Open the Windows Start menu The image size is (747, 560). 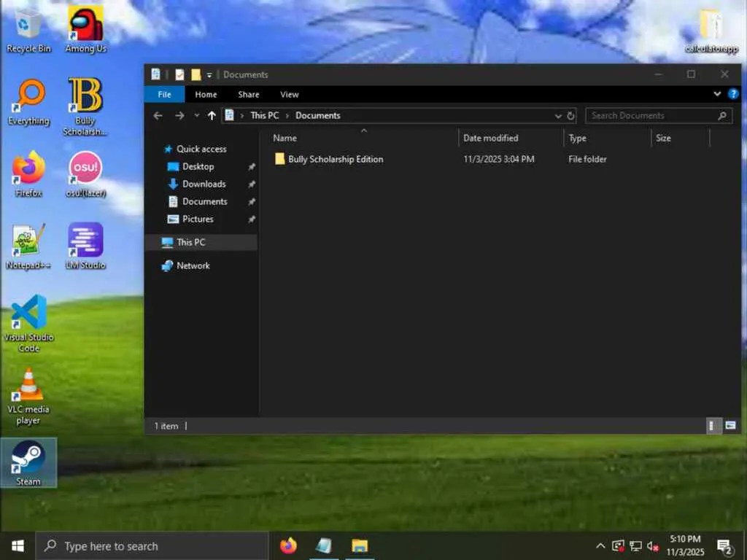(x=18, y=545)
